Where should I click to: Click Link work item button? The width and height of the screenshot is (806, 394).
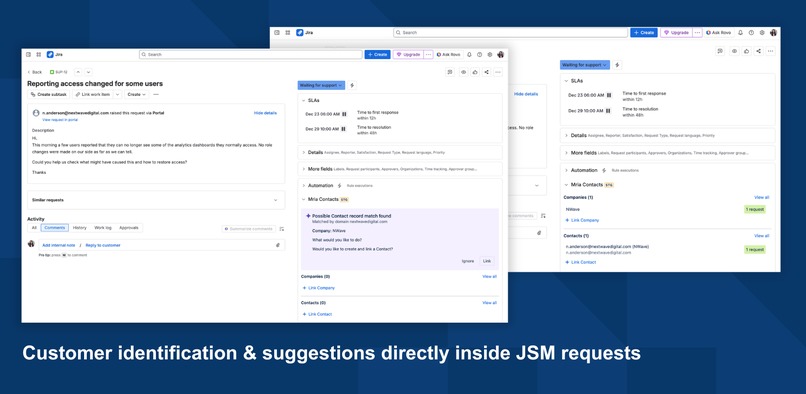(x=92, y=95)
